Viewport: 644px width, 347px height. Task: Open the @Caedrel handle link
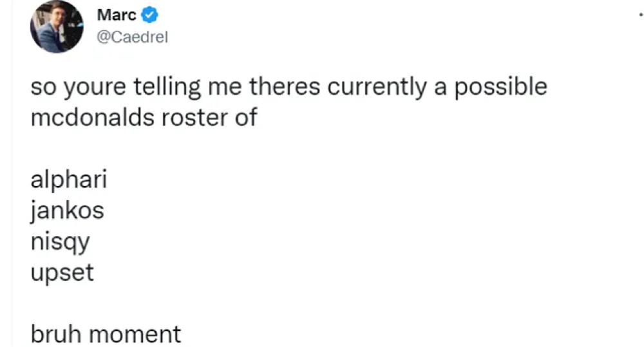coord(132,37)
